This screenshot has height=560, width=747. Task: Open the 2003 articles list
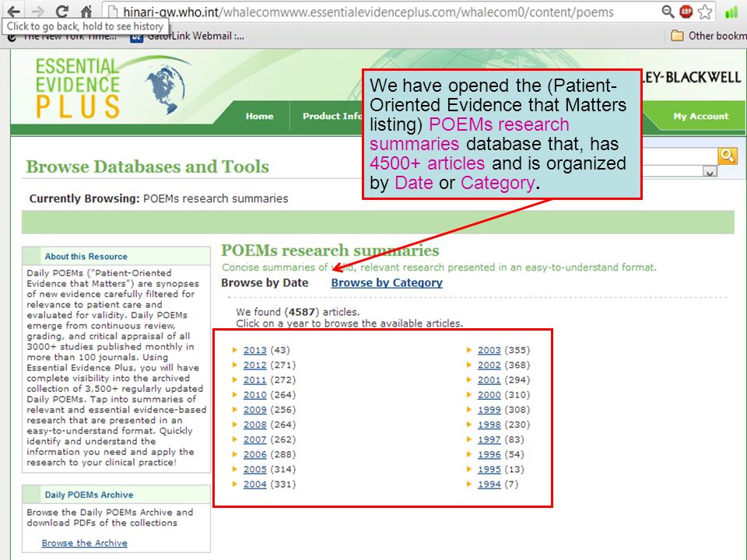click(489, 350)
